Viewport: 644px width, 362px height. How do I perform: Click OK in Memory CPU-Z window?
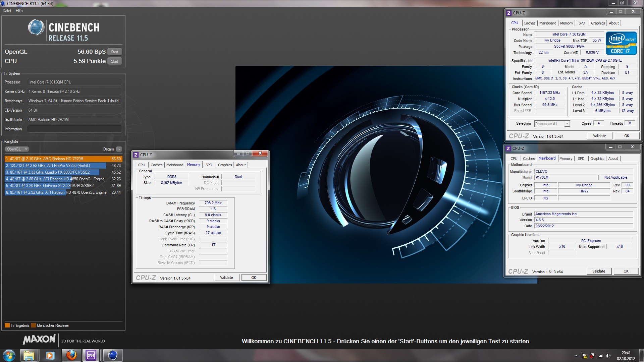[x=254, y=278]
